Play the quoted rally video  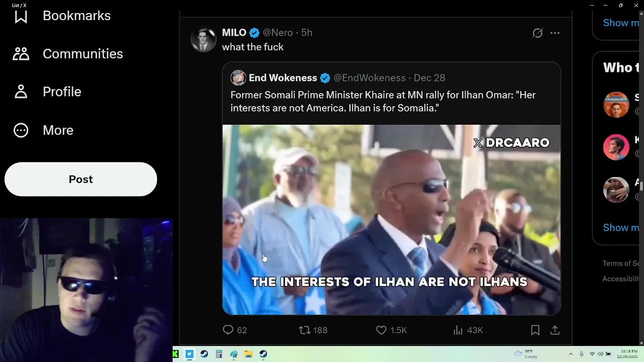tap(391, 220)
